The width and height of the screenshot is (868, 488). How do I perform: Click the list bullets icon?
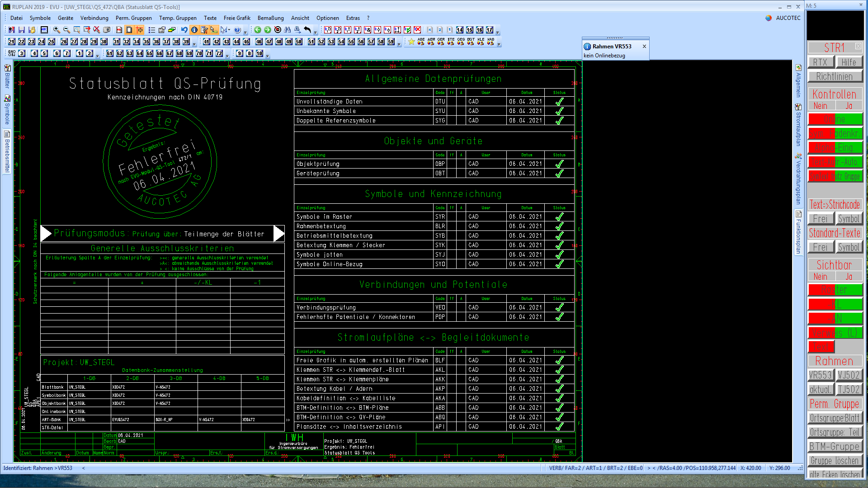(152, 30)
